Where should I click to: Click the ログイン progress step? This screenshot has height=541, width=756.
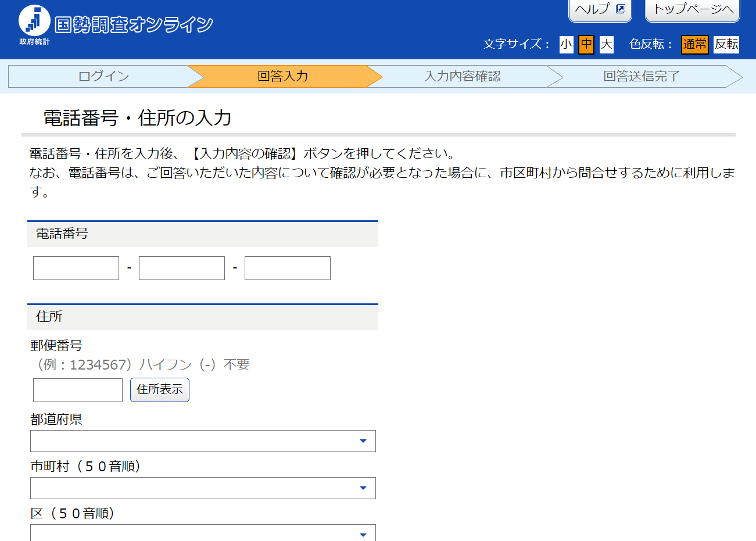[x=103, y=76]
